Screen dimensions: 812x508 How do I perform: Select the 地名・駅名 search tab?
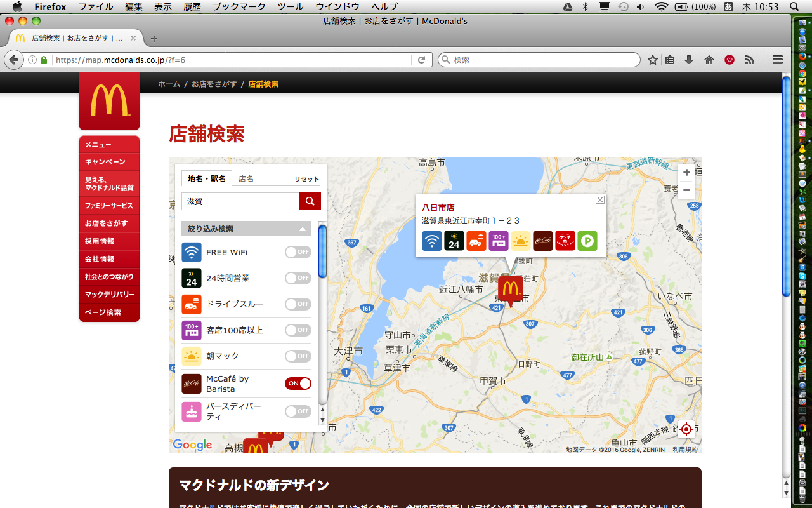click(207, 178)
